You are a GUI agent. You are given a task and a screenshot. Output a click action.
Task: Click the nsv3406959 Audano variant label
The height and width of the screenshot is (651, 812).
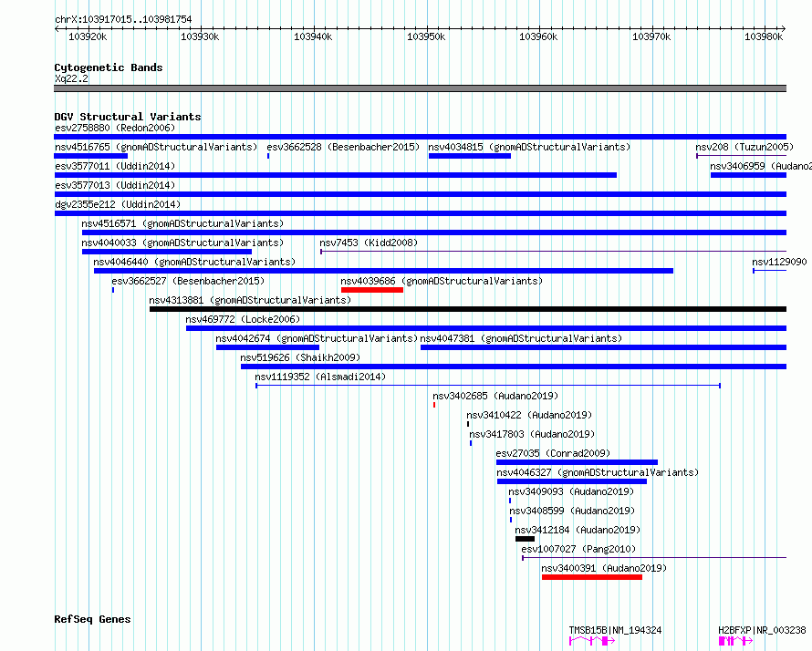click(x=761, y=166)
